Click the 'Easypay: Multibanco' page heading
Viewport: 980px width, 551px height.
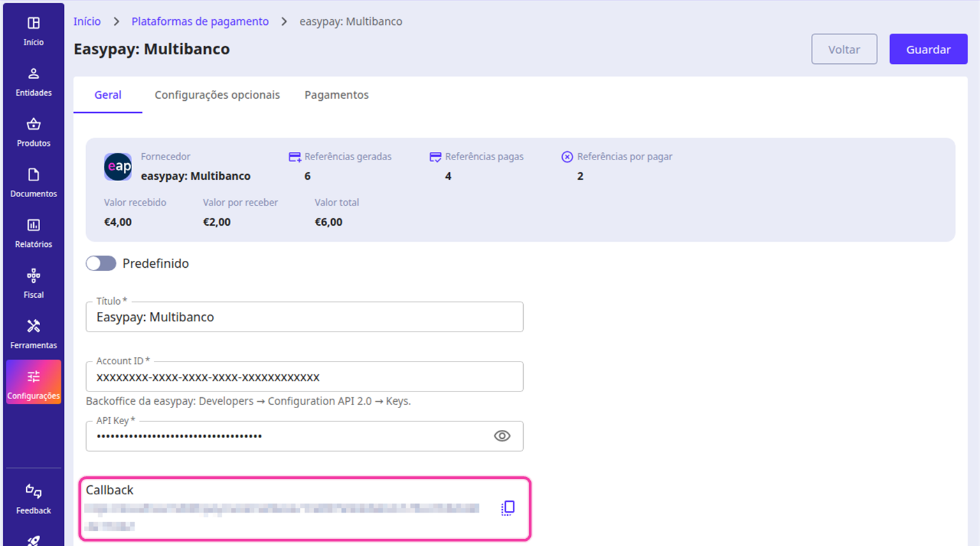point(152,49)
